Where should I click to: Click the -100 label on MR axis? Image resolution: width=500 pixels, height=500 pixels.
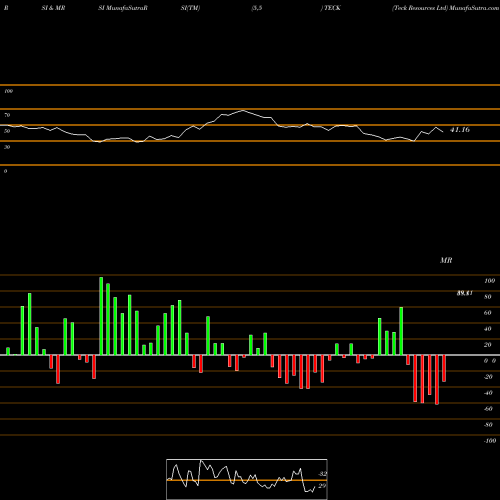489,441
